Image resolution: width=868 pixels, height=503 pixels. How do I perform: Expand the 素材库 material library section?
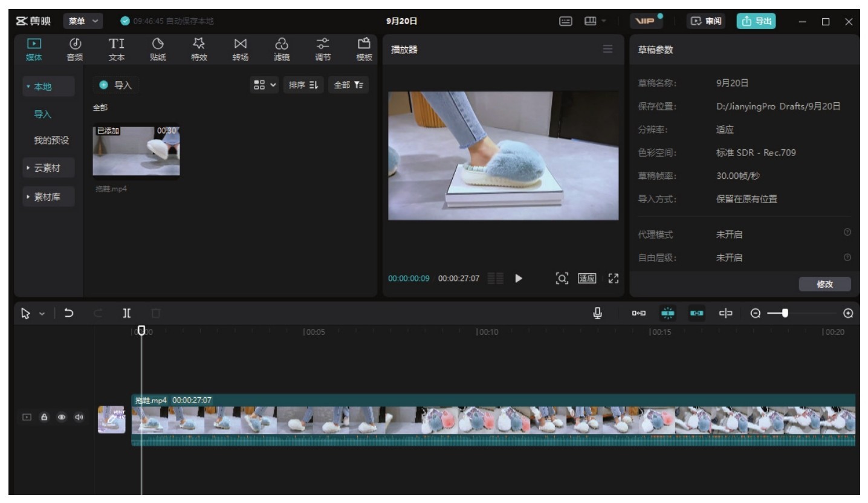[x=48, y=196]
